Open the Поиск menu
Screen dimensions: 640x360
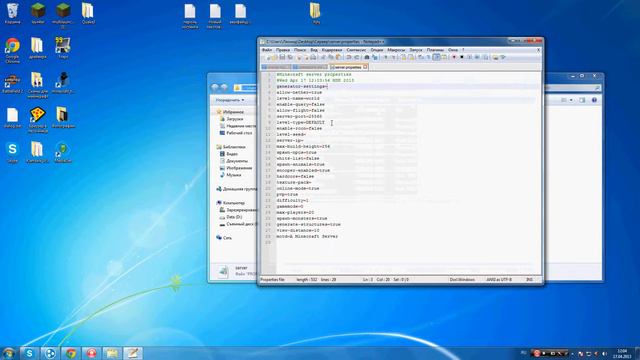tap(300, 50)
